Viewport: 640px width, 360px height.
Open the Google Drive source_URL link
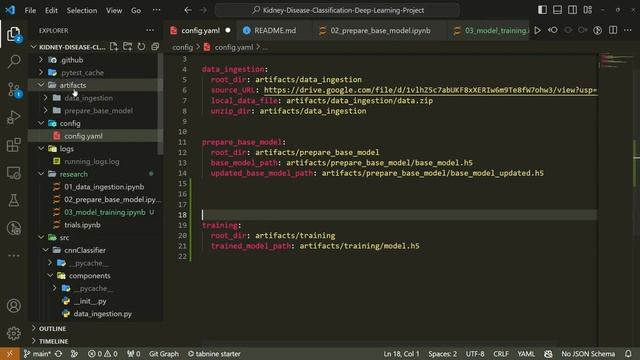431,90
